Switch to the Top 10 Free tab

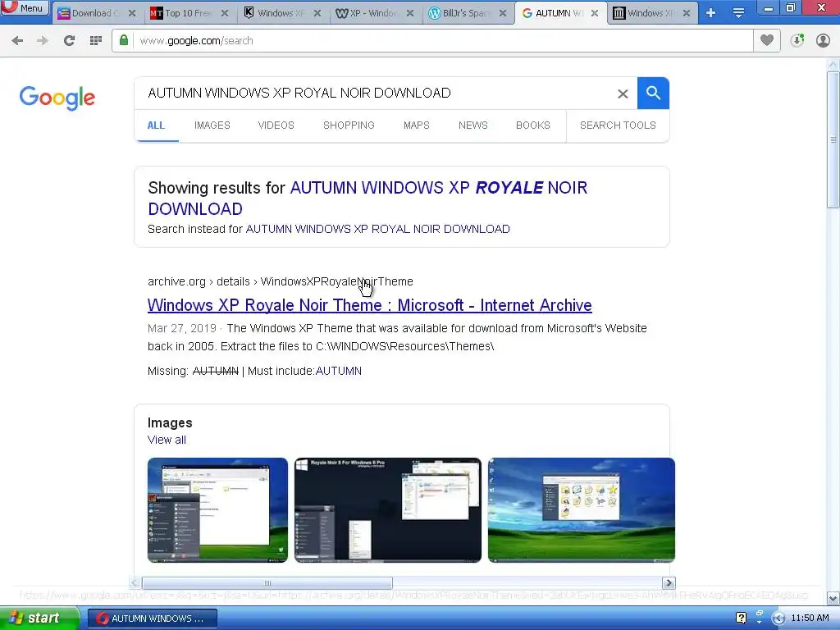pos(188,13)
